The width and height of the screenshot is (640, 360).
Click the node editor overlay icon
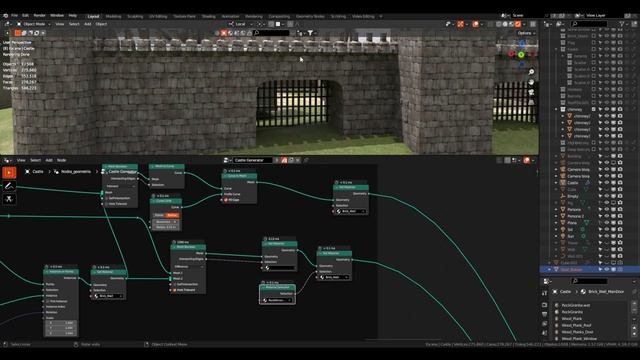[x=527, y=160]
